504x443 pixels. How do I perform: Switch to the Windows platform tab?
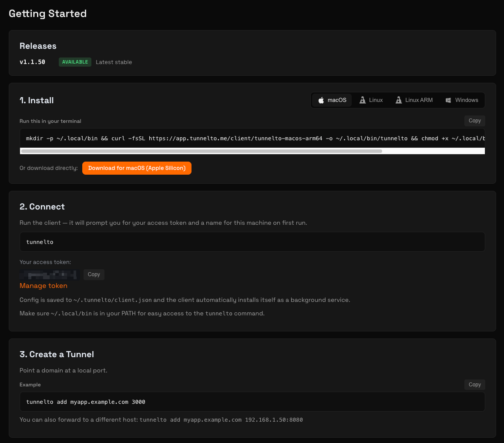[x=461, y=100]
